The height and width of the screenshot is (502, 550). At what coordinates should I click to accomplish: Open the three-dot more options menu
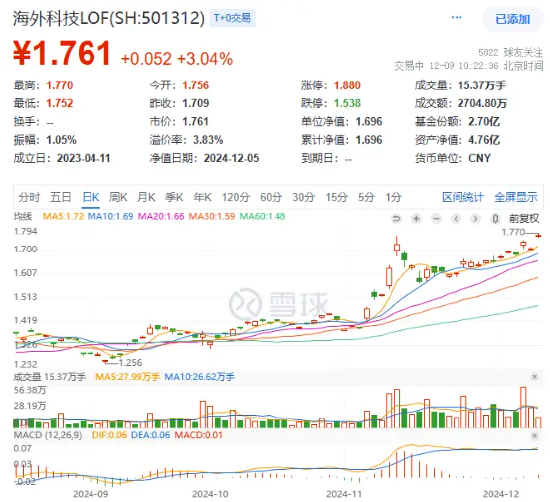456,18
